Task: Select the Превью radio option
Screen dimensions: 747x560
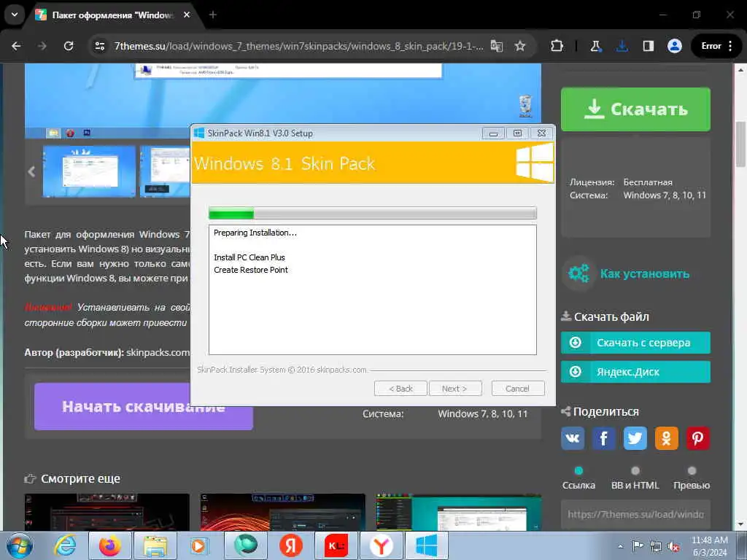Action: [x=692, y=471]
